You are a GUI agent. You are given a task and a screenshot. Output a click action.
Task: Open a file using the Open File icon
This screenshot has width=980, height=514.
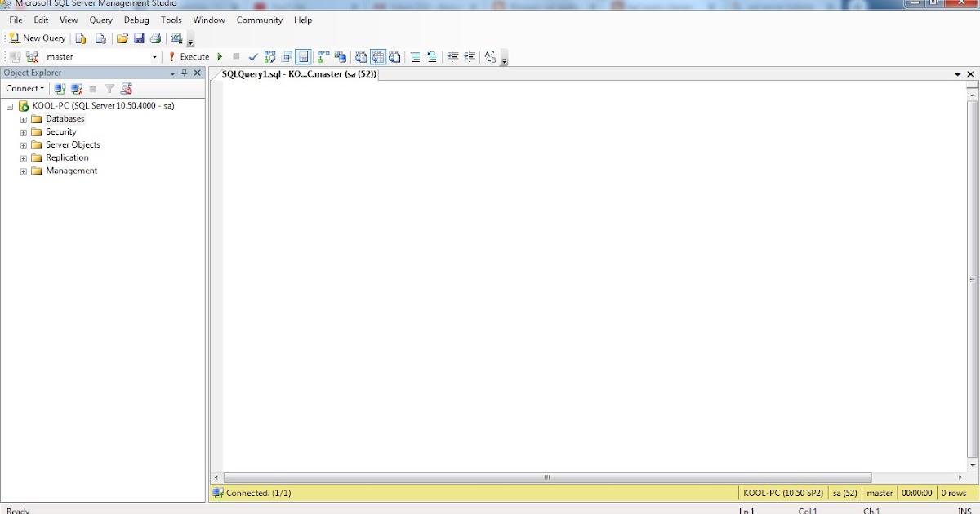pyautogui.click(x=122, y=38)
